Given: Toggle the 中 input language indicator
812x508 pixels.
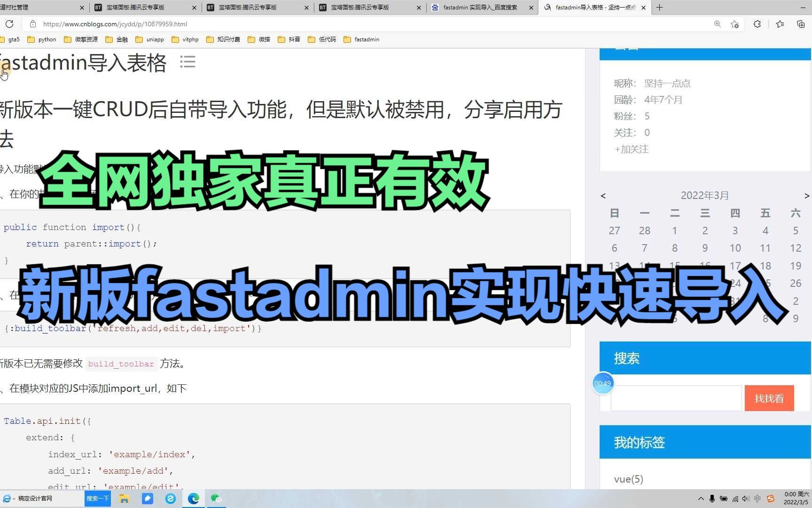Looking at the screenshot, I should [757, 499].
